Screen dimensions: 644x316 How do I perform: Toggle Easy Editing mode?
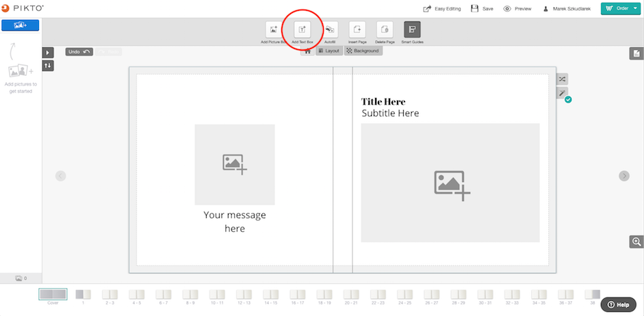pyautogui.click(x=442, y=9)
